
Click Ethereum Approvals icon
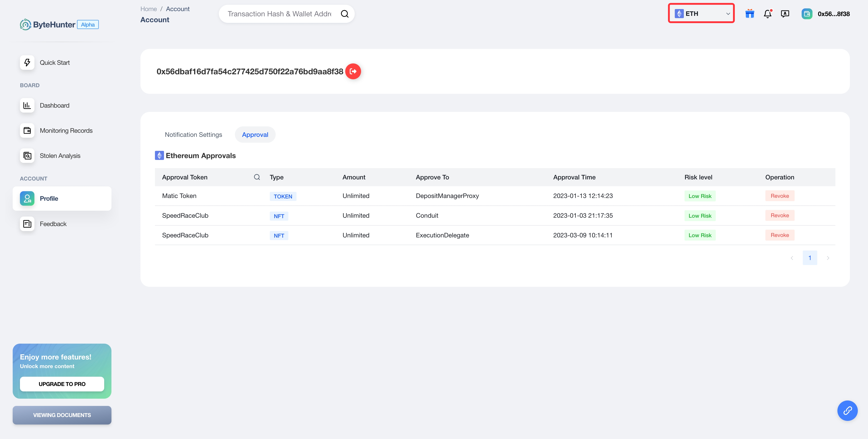tap(159, 155)
